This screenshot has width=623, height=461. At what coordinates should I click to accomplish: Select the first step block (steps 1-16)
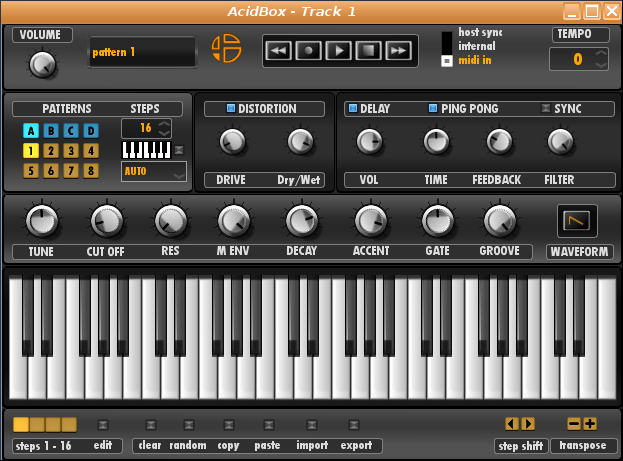tap(21, 424)
